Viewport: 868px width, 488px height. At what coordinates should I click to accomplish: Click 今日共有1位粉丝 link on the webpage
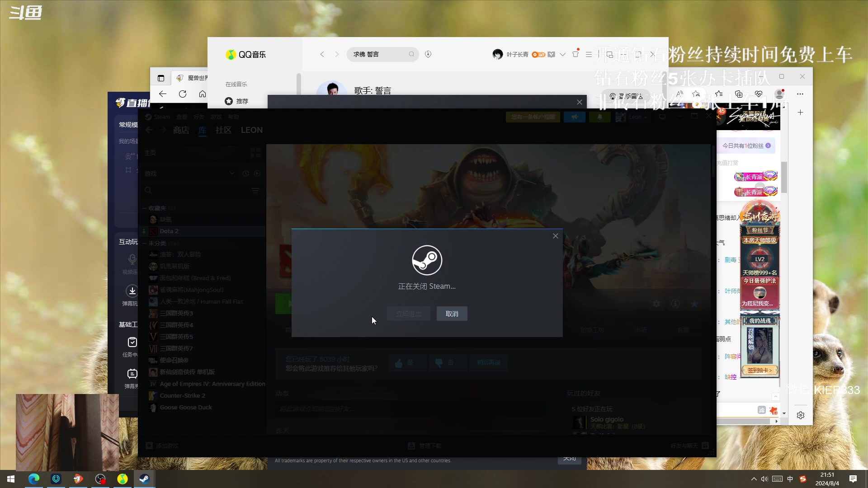point(746,145)
